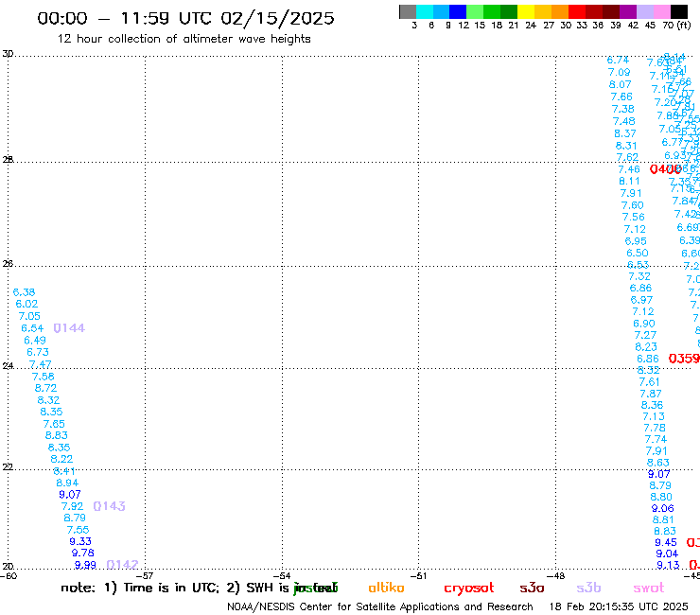Click the wave height value 7.66
Viewport: 700px width, 615px height.
(x=621, y=97)
